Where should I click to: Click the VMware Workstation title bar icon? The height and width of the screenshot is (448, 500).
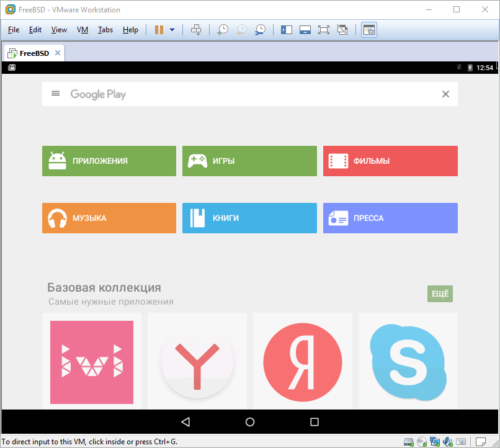(x=10, y=9)
